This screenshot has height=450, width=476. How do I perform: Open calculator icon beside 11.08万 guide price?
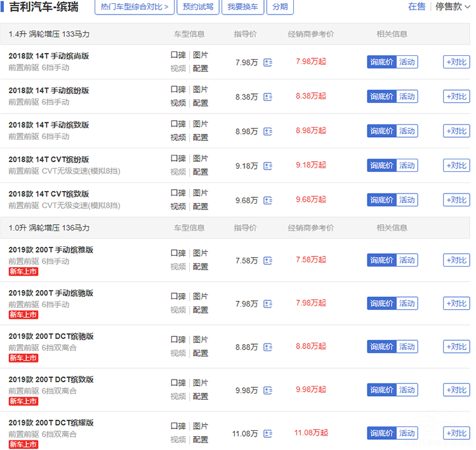coord(267,433)
